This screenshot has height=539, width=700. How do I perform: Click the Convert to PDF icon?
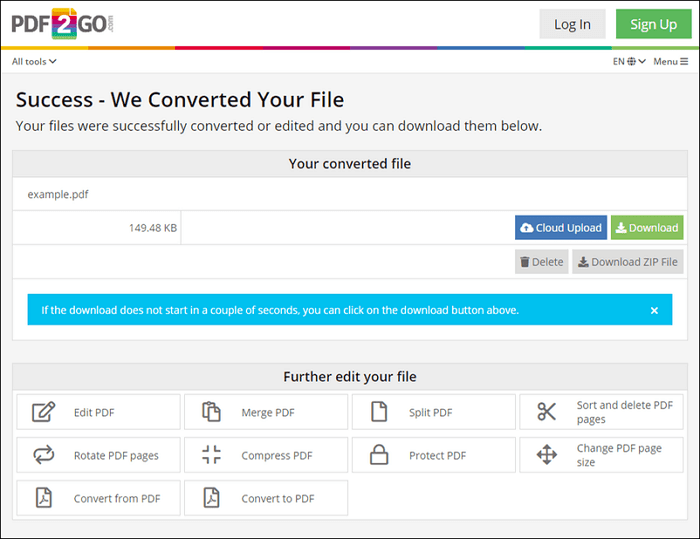pos(211,498)
